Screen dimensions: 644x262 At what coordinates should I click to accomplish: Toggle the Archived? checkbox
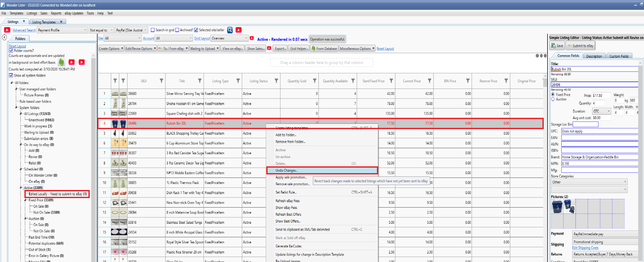[177, 30]
